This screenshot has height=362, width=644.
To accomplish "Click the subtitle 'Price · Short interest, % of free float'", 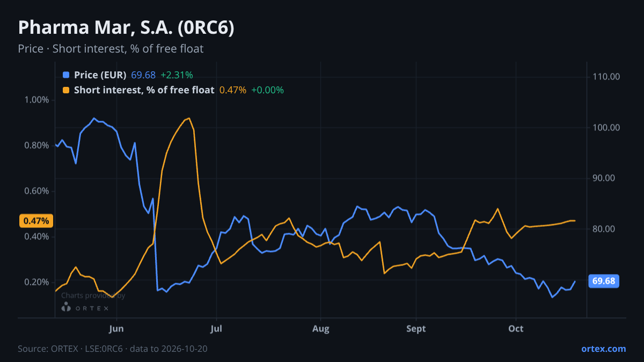I will 111,49.
